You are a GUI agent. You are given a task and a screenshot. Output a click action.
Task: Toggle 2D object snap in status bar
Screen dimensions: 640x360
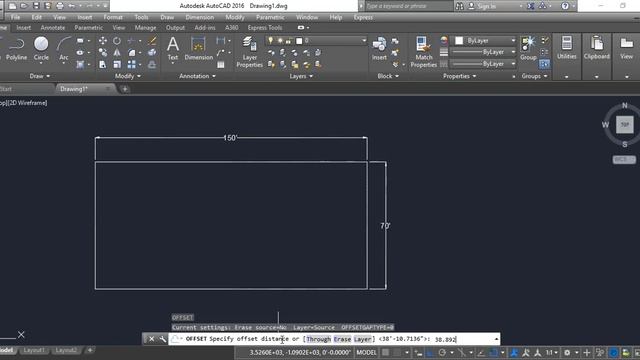(x=493, y=352)
